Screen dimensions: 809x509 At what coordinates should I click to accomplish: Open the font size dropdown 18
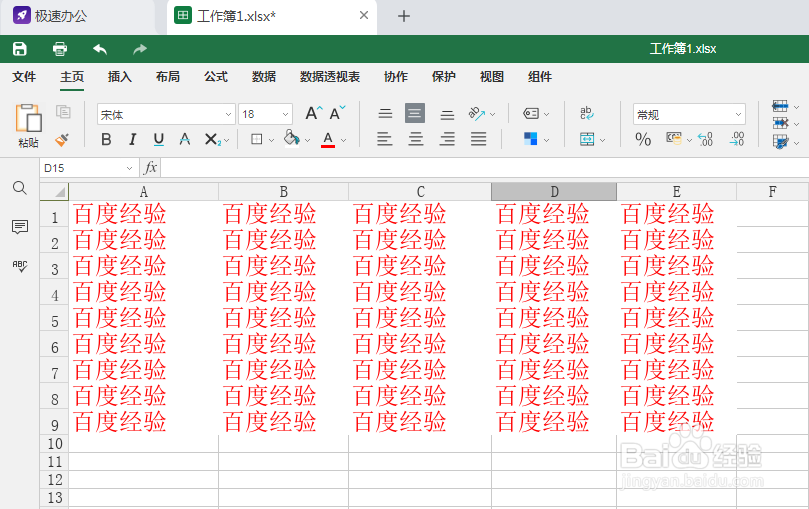[265, 114]
